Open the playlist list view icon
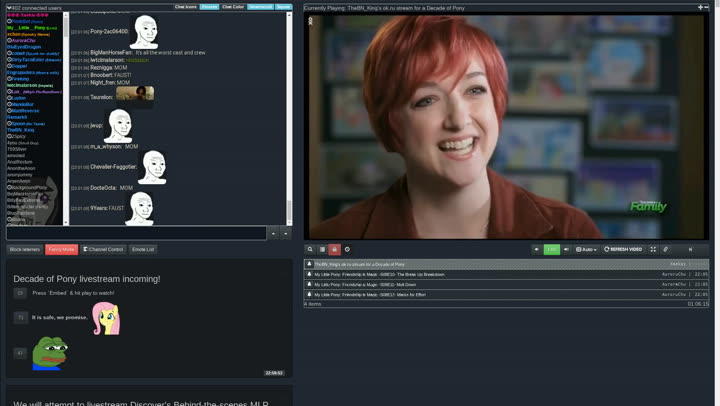This screenshot has height=406, width=720. pyautogui.click(x=322, y=249)
